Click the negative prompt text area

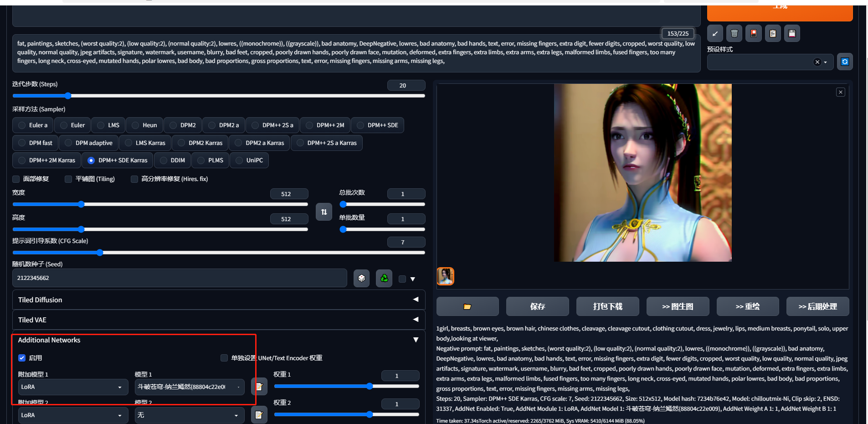[356, 53]
